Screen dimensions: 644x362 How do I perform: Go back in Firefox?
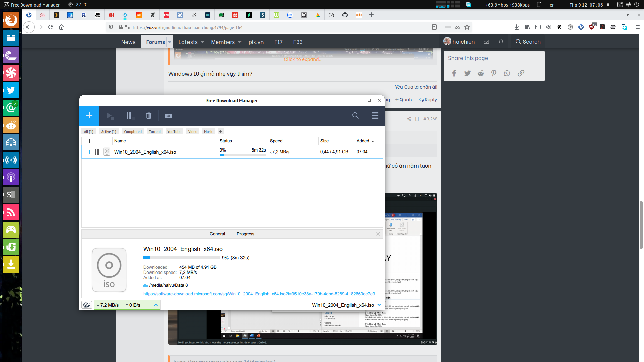[29, 27]
